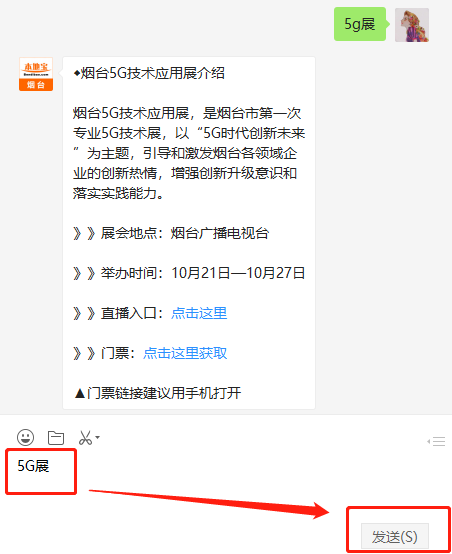Click the 发送(S) send button

pos(395,537)
